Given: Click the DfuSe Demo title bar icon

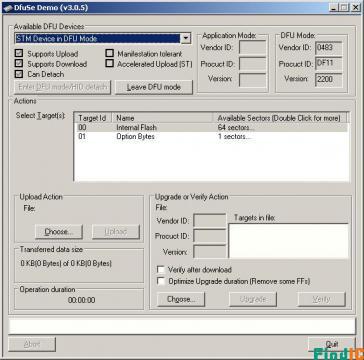Looking at the screenshot, I should point(7,7).
